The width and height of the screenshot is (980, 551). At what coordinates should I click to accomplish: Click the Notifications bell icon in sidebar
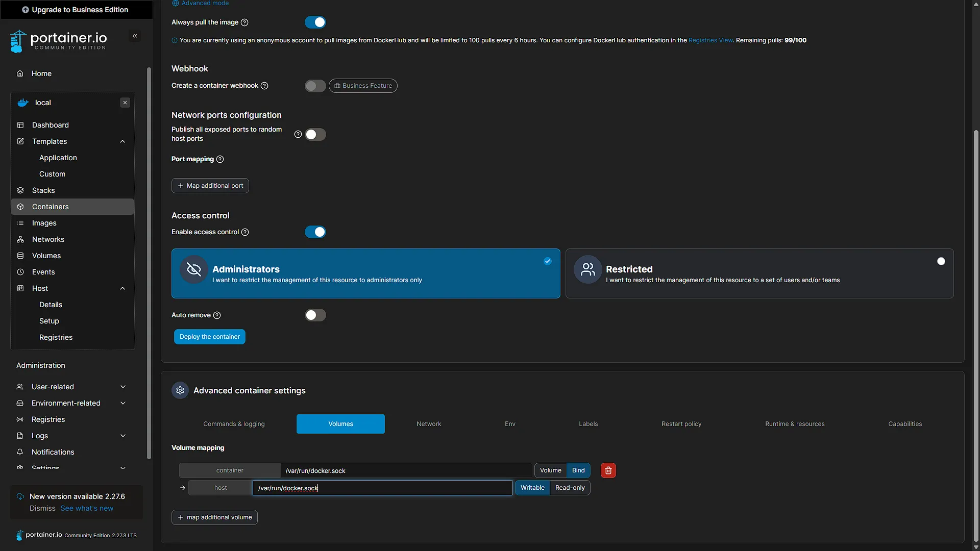tap(20, 452)
